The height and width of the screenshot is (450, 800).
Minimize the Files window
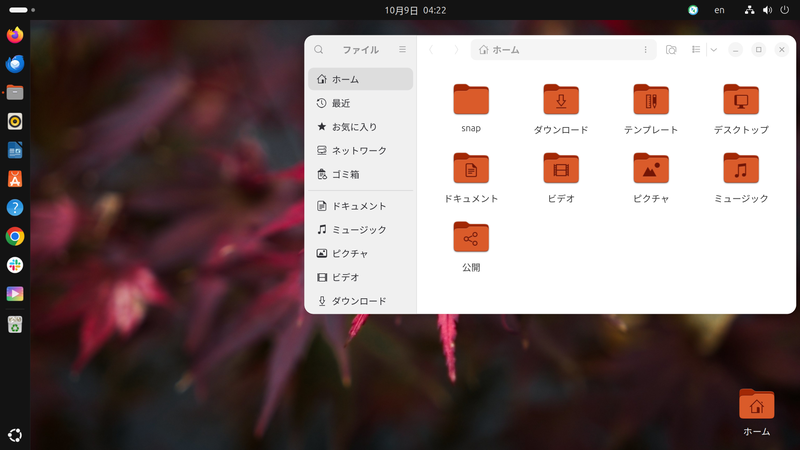735,49
